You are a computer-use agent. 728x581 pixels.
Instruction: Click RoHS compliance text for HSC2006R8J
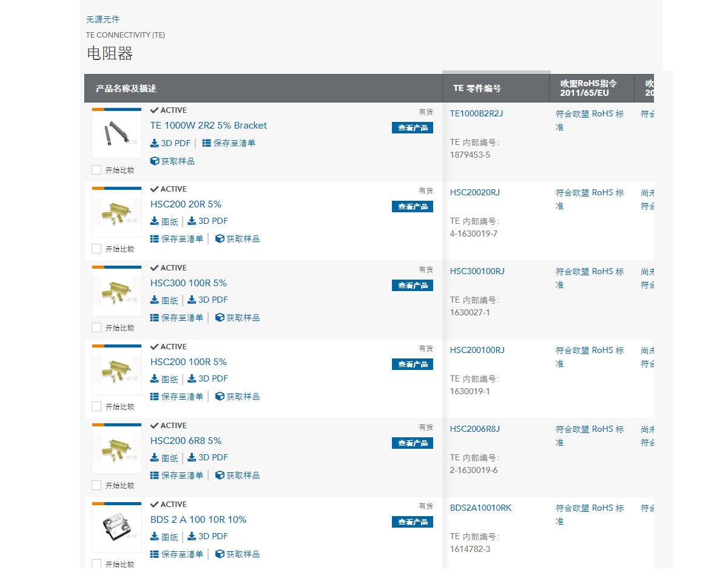[590, 435]
